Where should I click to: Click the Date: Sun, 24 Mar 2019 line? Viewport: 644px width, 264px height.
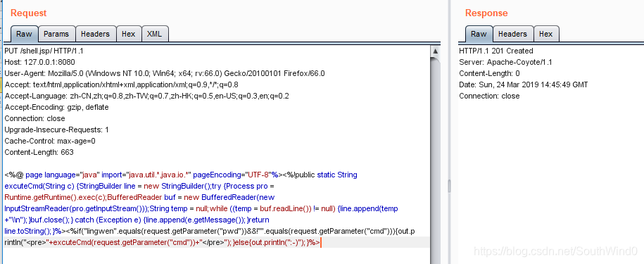coord(523,84)
